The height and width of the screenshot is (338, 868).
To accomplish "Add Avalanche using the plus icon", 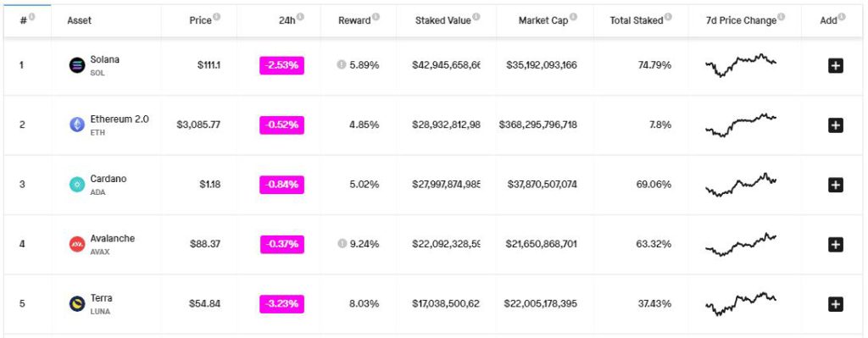I will pos(835,245).
